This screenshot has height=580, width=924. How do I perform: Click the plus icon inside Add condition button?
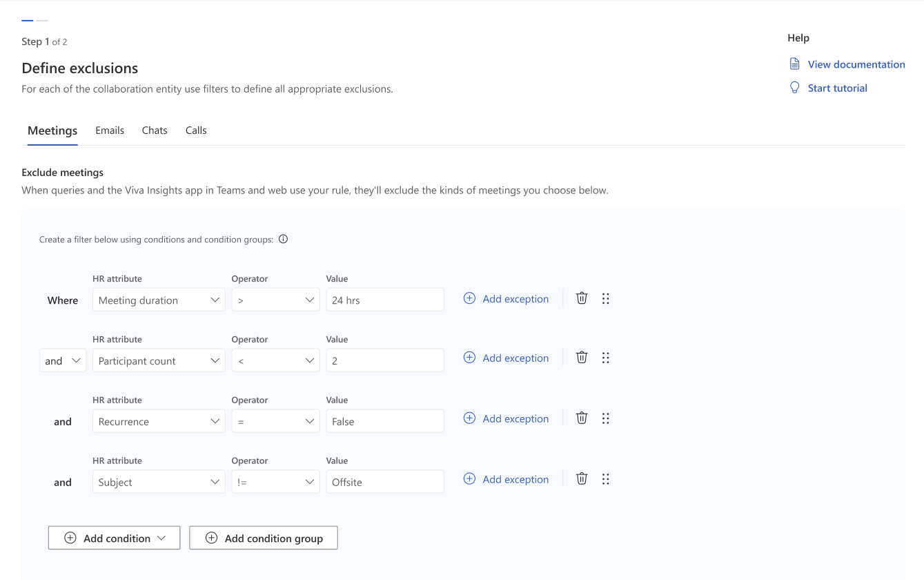70,537
